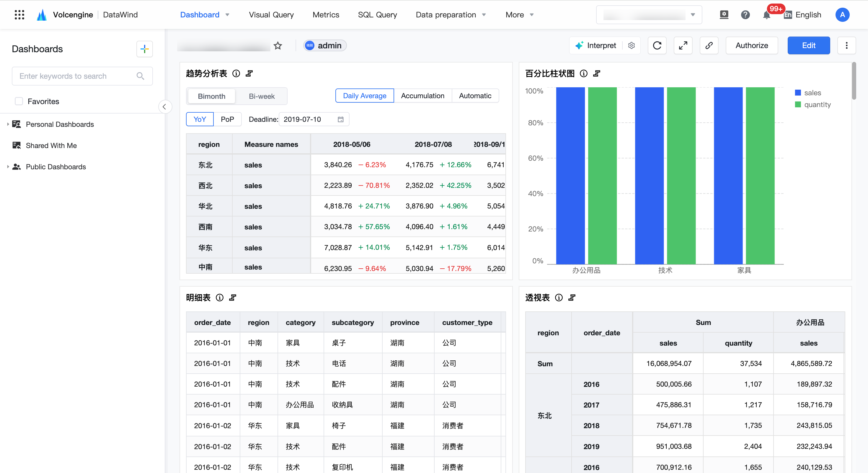Expand Personal Dashboards tree node

click(8, 124)
